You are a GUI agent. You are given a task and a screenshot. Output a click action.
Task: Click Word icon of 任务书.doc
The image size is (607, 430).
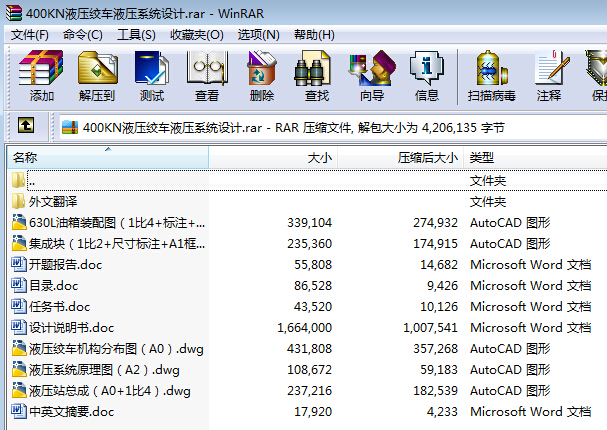point(19,306)
